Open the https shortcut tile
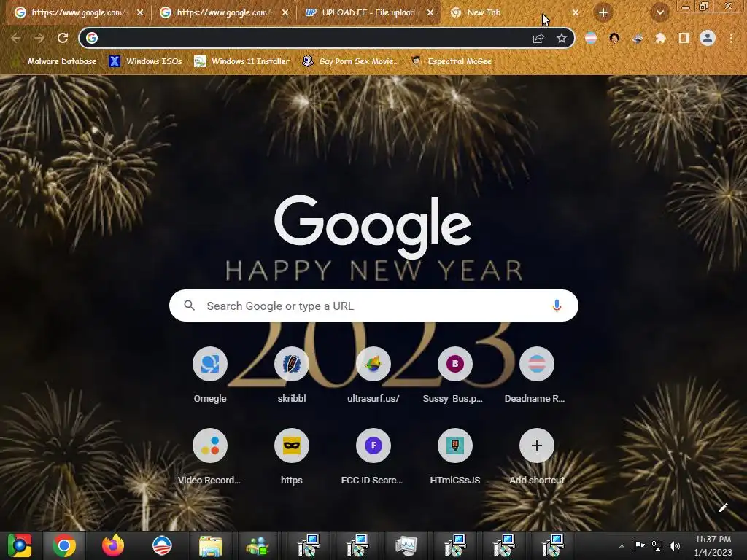This screenshot has width=747, height=560. (x=292, y=457)
